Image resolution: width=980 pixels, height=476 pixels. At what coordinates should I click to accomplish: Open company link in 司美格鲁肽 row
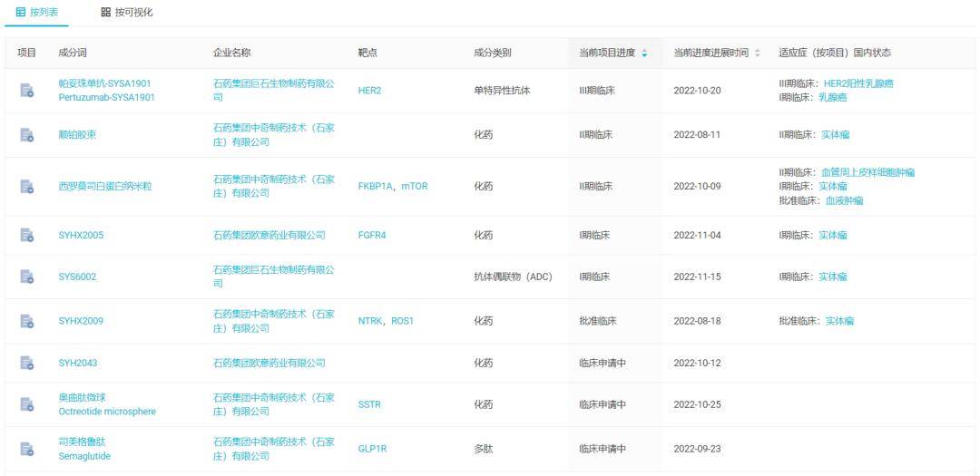point(274,449)
